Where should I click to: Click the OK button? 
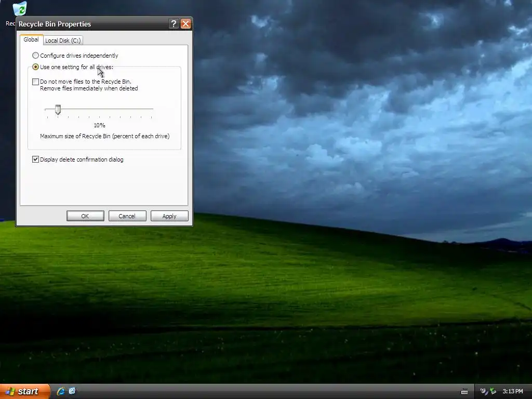[x=85, y=216]
